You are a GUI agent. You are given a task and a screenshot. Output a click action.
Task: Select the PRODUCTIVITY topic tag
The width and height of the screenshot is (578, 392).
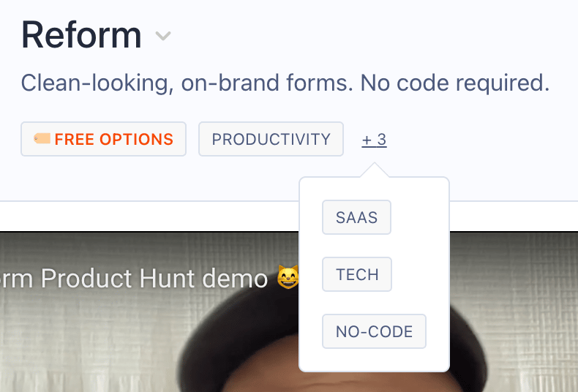pyautogui.click(x=271, y=139)
